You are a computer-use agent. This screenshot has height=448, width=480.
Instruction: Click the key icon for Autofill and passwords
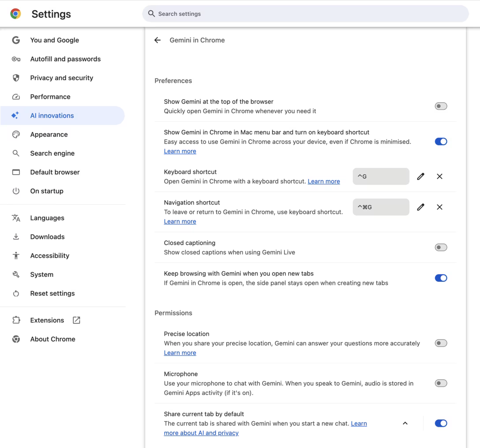16,59
